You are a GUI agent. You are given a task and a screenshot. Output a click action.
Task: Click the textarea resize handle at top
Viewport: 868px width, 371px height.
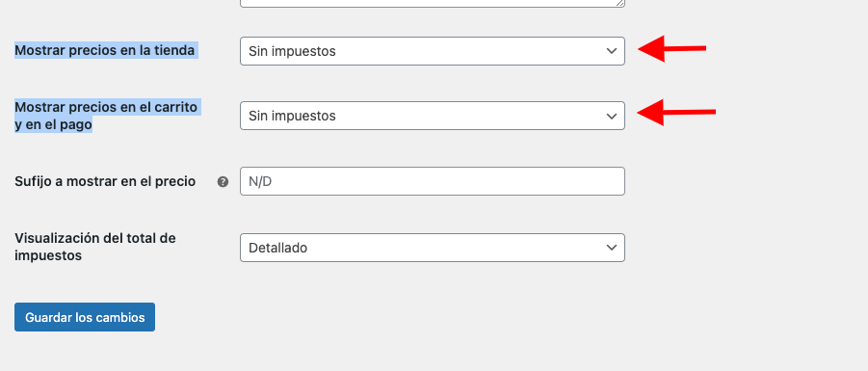620,3
